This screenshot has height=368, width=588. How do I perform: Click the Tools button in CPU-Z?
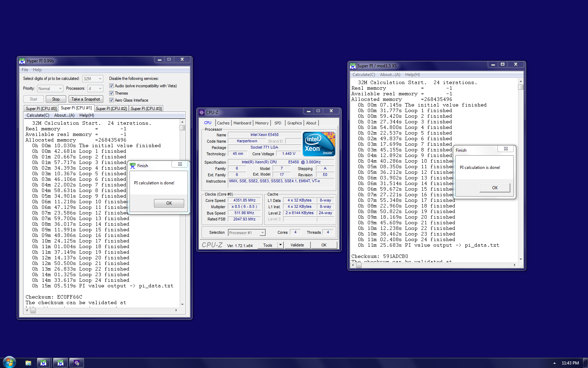[x=268, y=245]
